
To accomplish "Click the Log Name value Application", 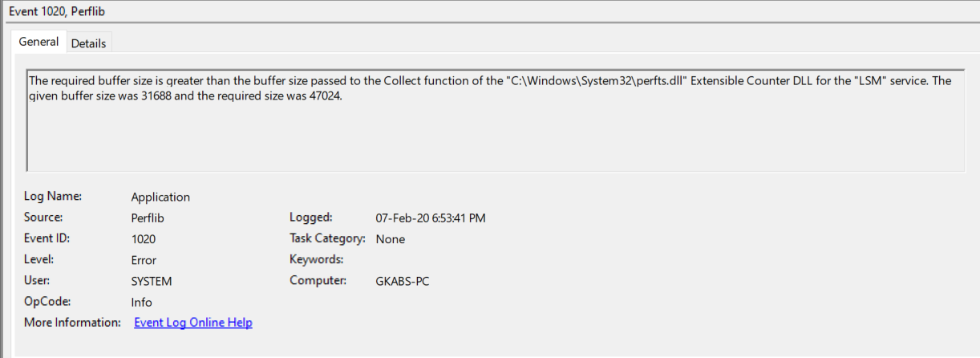I will tap(160, 197).
